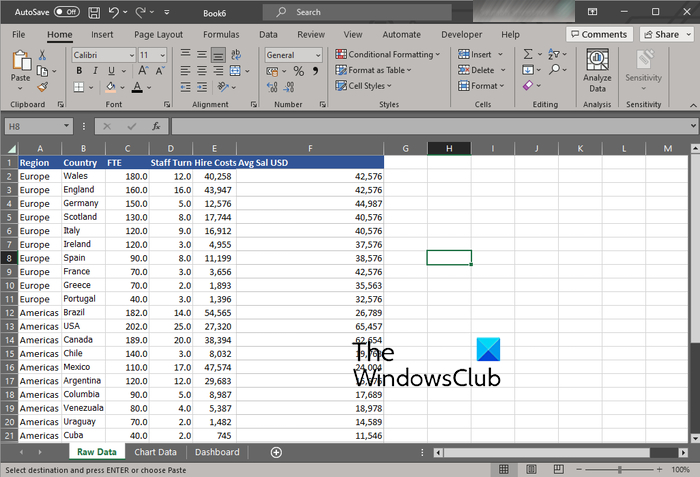Click the Comments button
Screen dimensions: 700x477
pyautogui.click(x=598, y=34)
